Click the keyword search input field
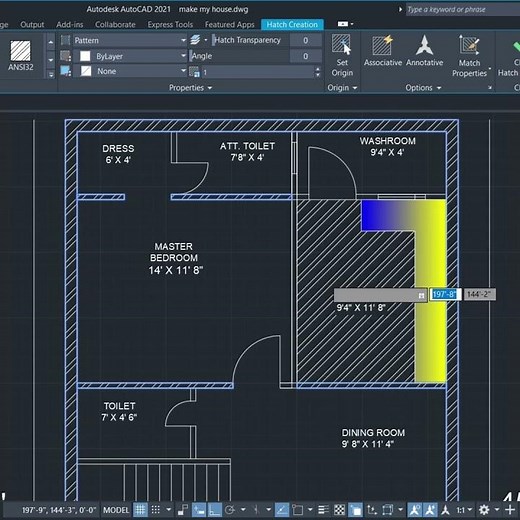Screen dimensions: 520x520 (x=463, y=9)
